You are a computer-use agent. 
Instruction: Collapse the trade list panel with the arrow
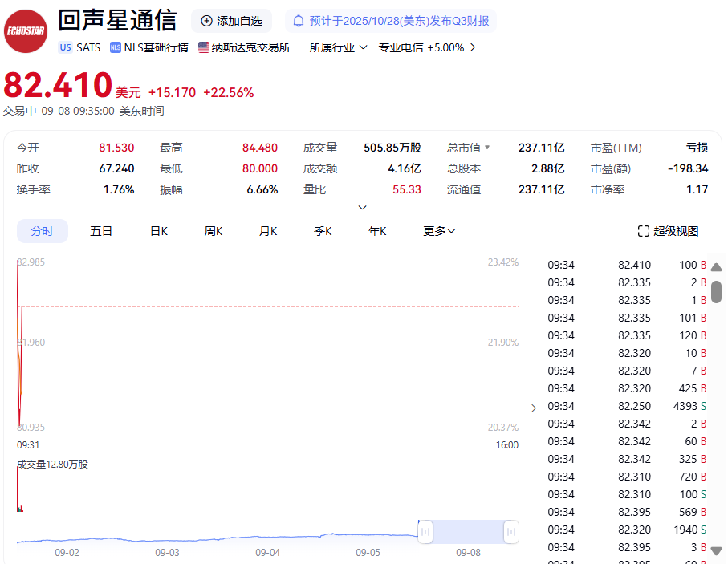point(533,408)
